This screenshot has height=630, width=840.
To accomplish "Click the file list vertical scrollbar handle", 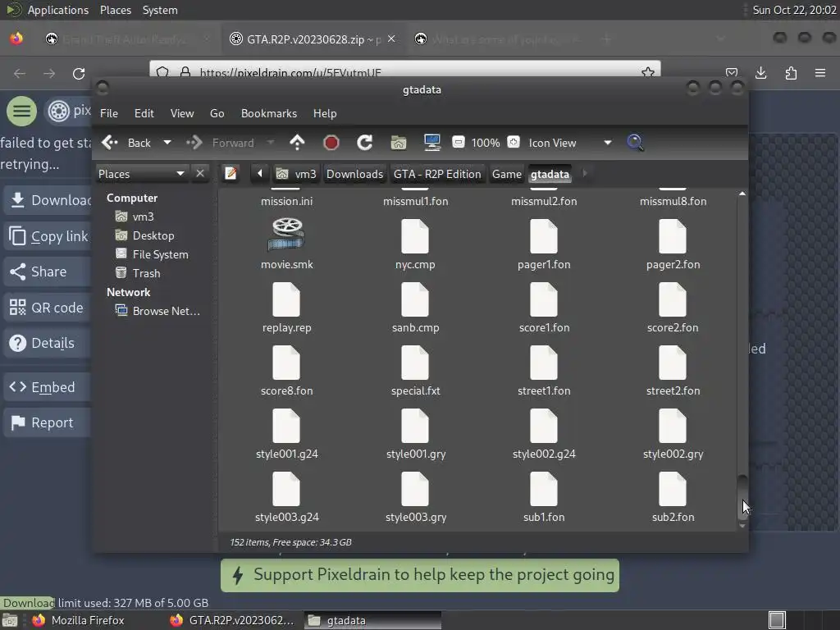I will tap(742, 496).
